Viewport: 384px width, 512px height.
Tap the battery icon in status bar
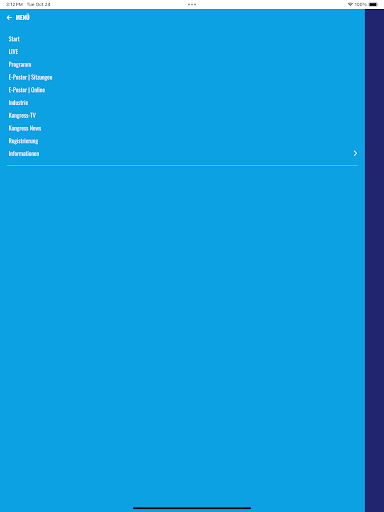tap(374, 4)
